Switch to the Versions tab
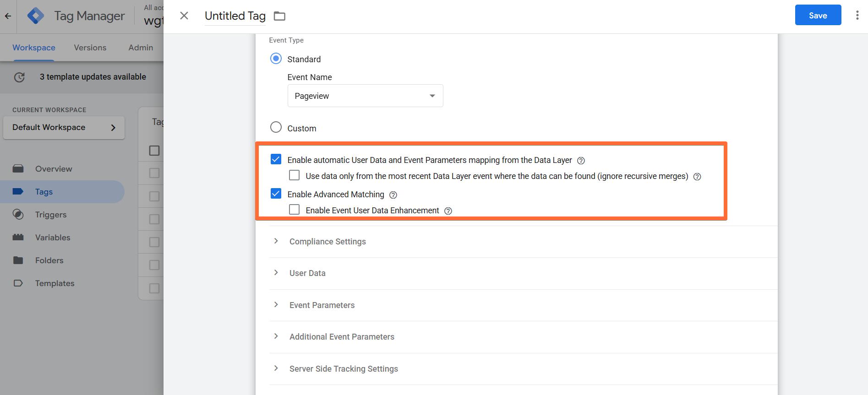The width and height of the screenshot is (868, 395). (x=90, y=48)
